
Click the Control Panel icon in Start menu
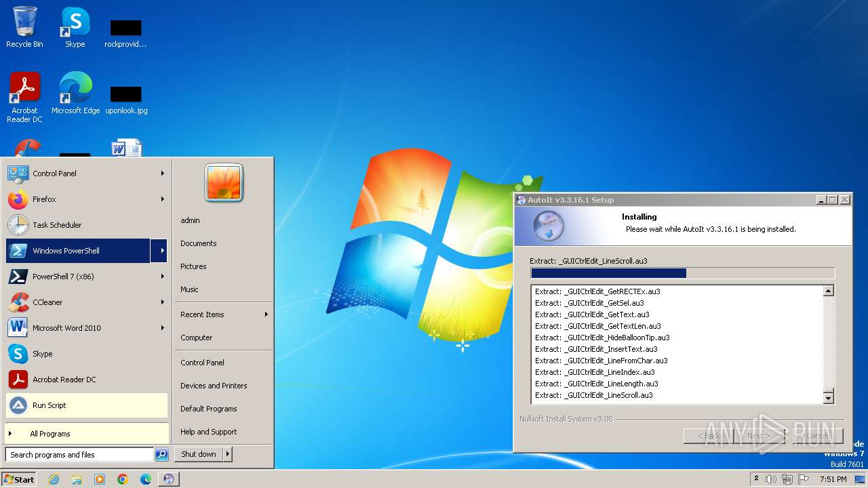tap(18, 174)
